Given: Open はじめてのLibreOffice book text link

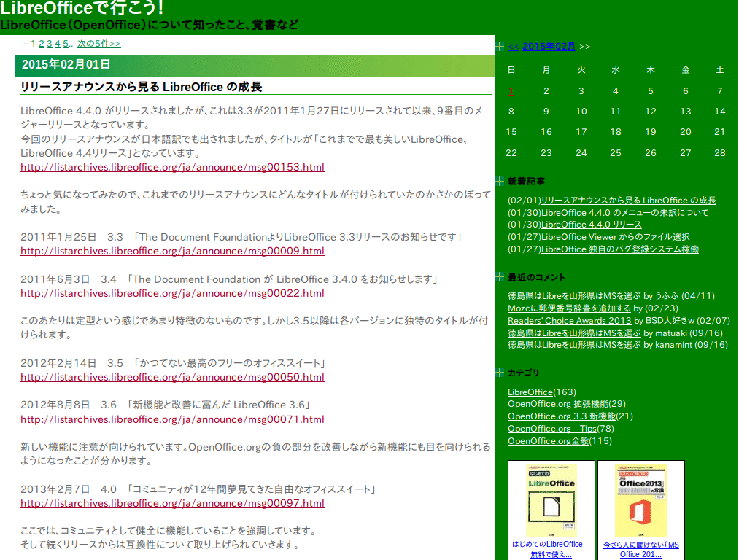Looking at the screenshot, I should point(551,550).
